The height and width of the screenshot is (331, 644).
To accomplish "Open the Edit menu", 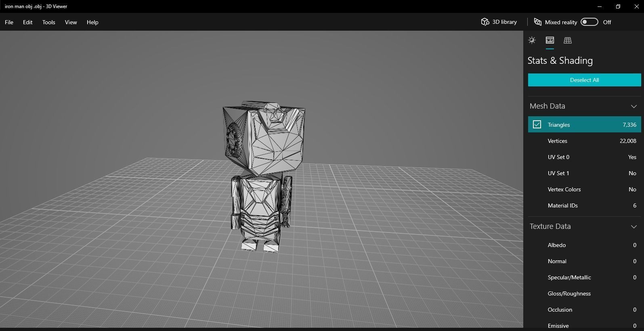I will click(x=27, y=22).
